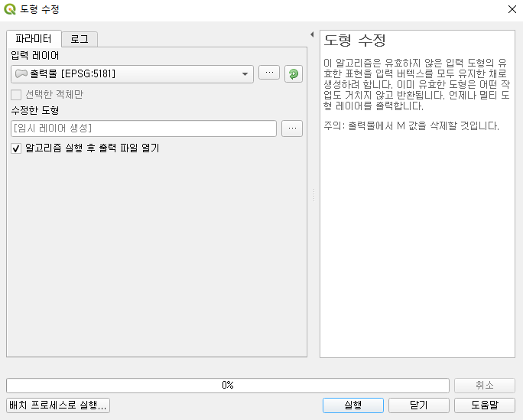The width and height of the screenshot is (523, 420).
Task: Click the 수정한 도형 output field
Action: point(144,129)
